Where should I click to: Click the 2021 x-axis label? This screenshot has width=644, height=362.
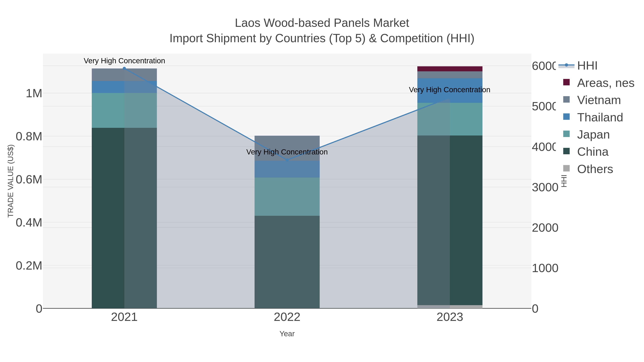pos(124,317)
